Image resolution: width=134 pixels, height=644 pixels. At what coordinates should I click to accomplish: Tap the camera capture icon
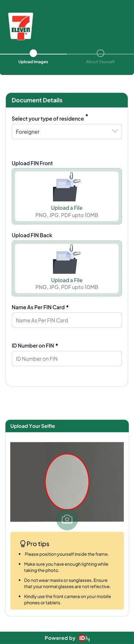click(x=67, y=519)
